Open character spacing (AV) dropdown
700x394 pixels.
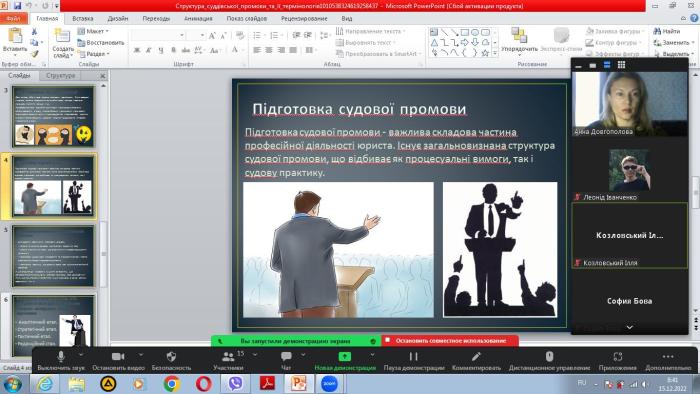199,50
